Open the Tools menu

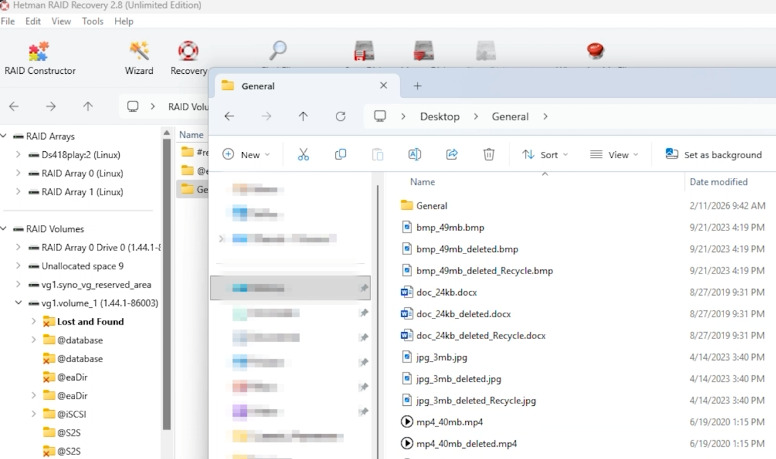click(93, 21)
